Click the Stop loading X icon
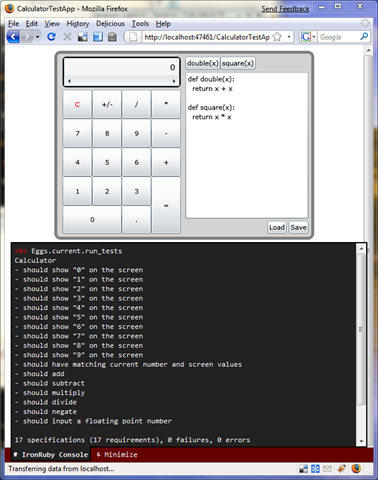Viewport: 378px width, 480px height. [x=67, y=37]
